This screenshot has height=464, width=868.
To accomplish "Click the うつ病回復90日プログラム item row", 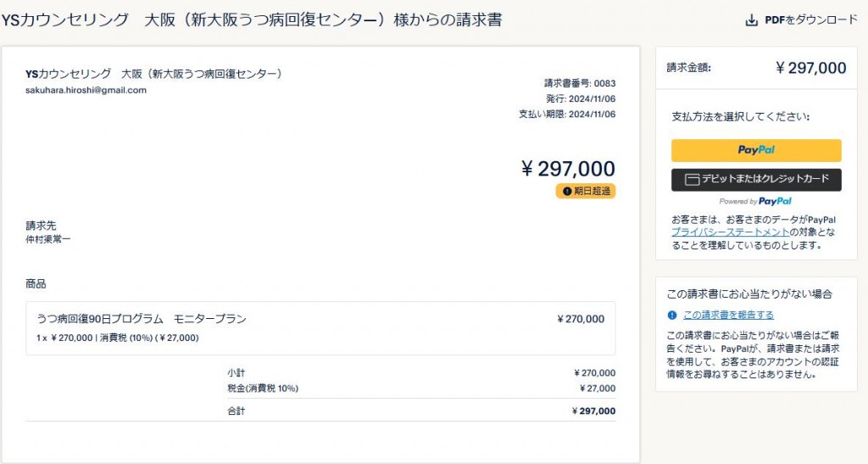I will coord(320,328).
